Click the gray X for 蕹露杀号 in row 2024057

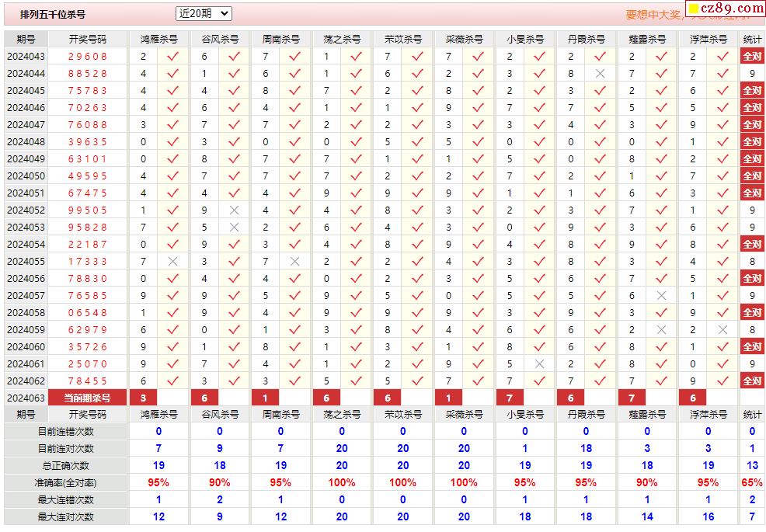661,295
